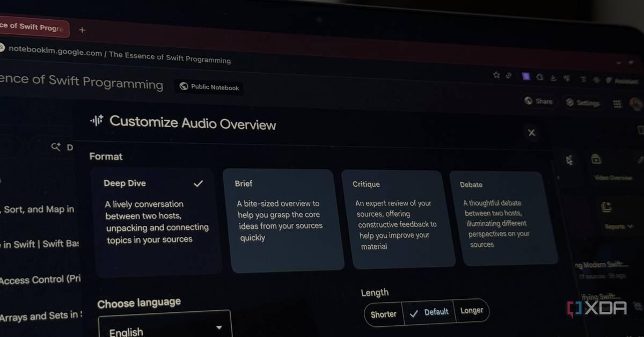Image resolution: width=644 pixels, height=337 pixels.
Task: Select the Default length option
Action: coord(429,312)
